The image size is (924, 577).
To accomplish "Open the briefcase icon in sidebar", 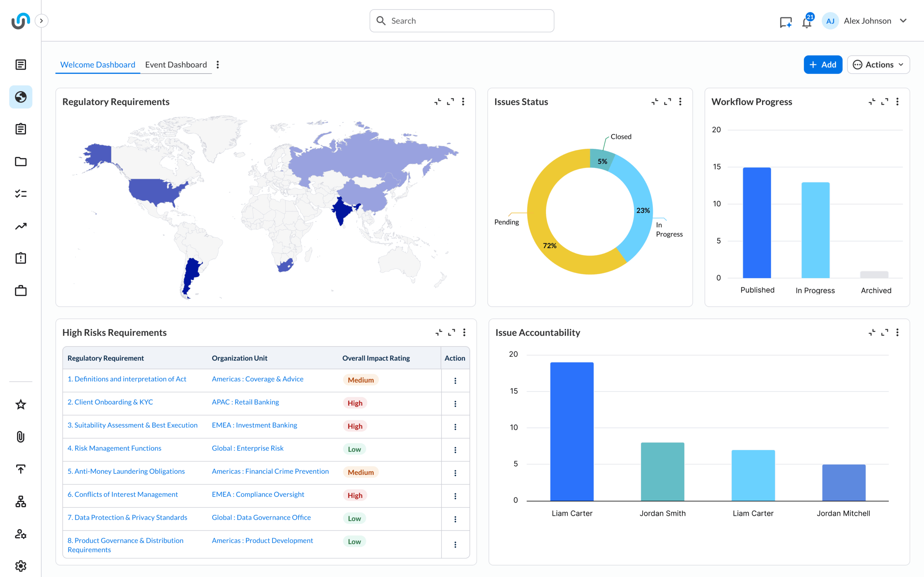I will 21,291.
